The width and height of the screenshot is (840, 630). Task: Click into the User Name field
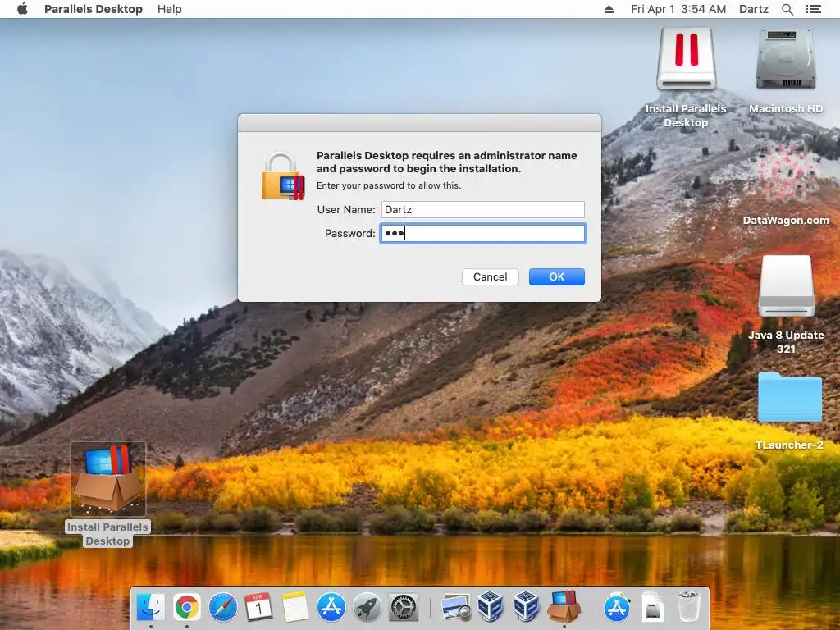click(482, 209)
